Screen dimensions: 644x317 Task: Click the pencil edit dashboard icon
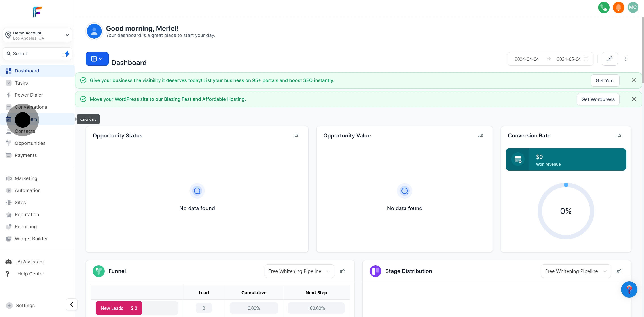point(610,59)
